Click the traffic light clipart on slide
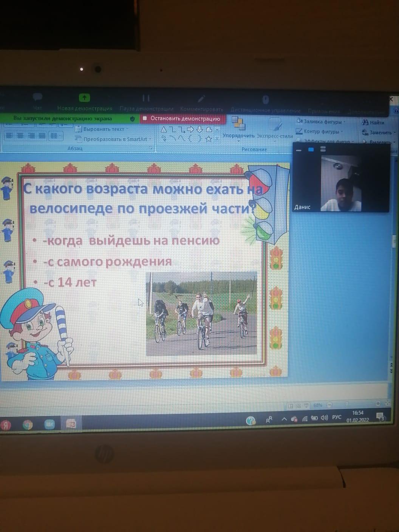 pos(266,204)
